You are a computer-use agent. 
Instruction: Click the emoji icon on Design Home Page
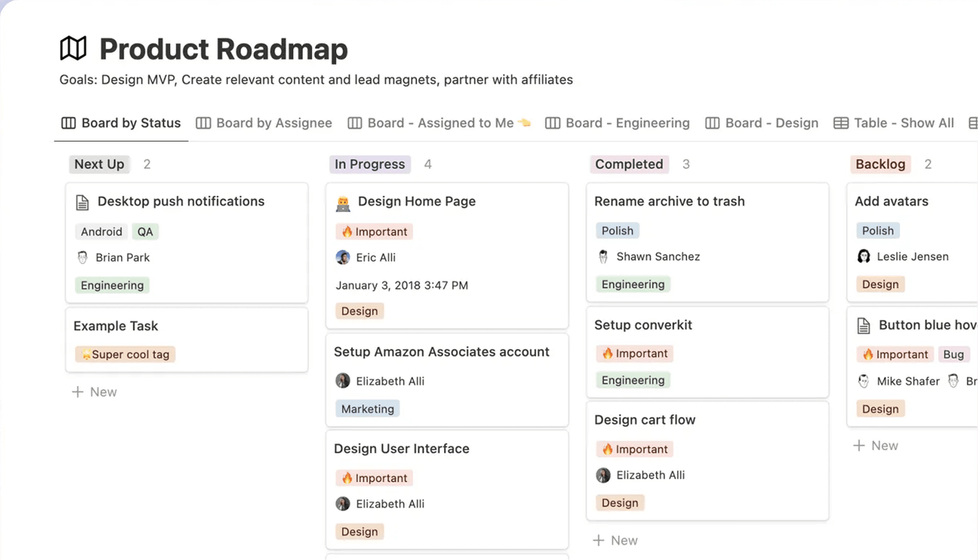(343, 203)
